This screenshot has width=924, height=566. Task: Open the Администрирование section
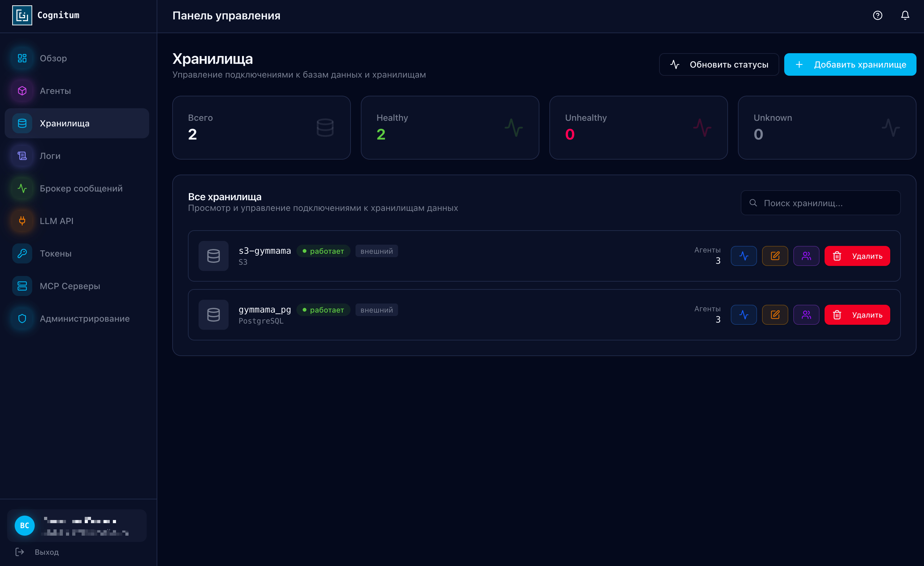(84, 318)
